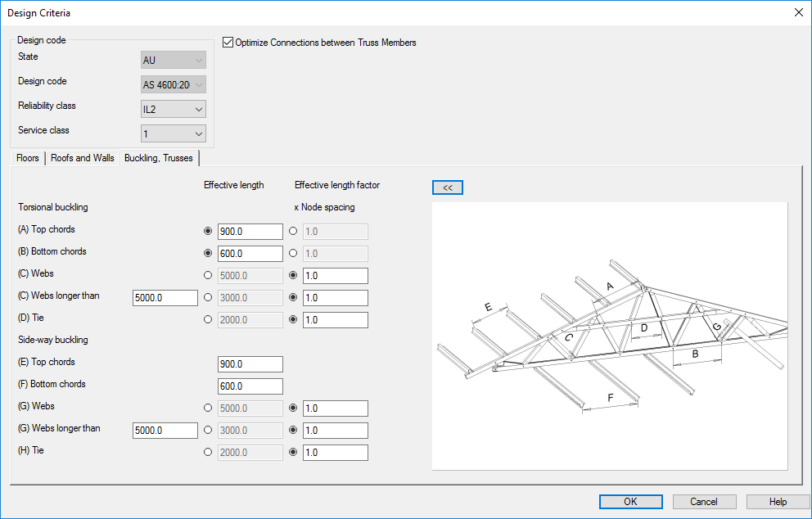Select length factor radio for (A) Top chords
This screenshot has width=812, height=519.
293,232
